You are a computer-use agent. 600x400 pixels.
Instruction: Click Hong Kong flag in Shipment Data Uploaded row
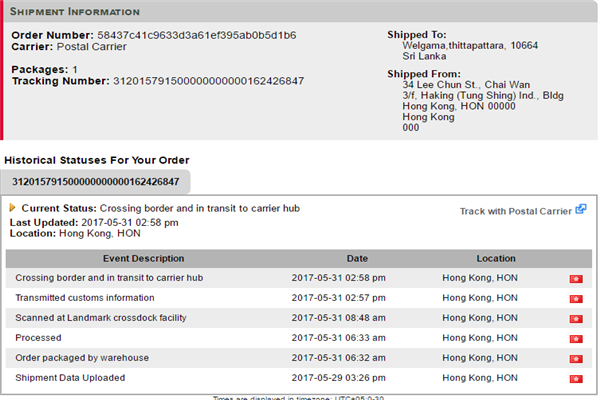pos(575,378)
